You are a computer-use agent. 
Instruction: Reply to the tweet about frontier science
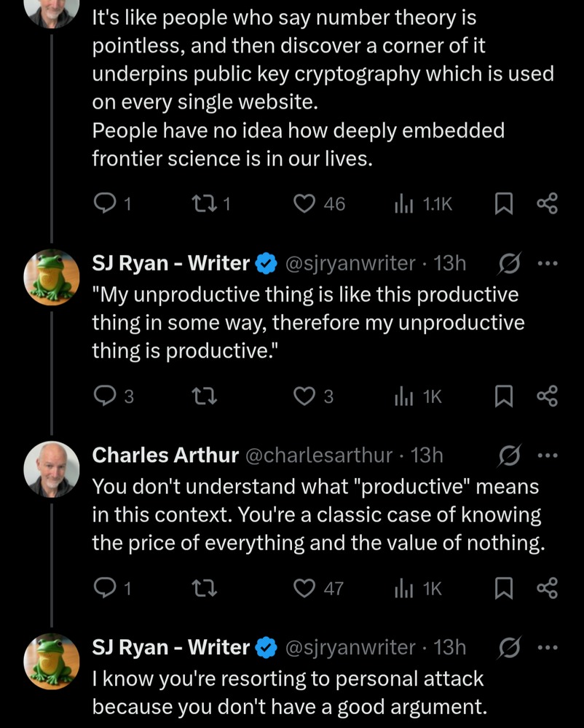(x=105, y=205)
